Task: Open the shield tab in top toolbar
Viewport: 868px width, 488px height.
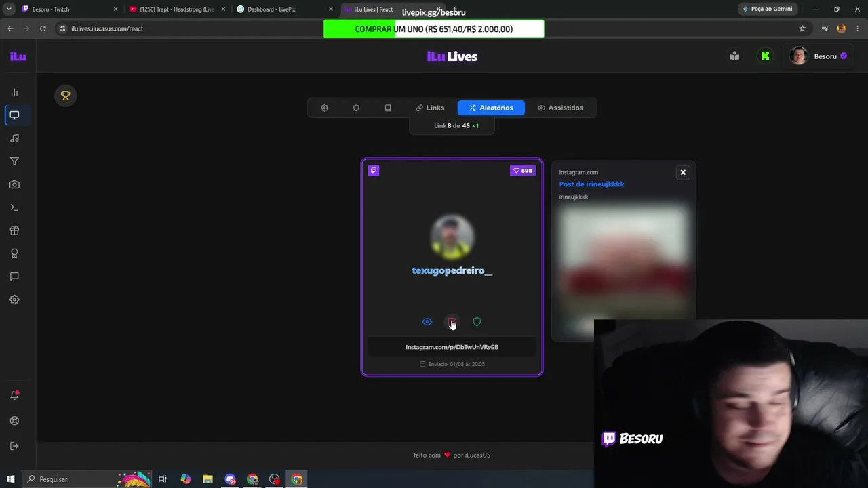Action: click(x=356, y=108)
